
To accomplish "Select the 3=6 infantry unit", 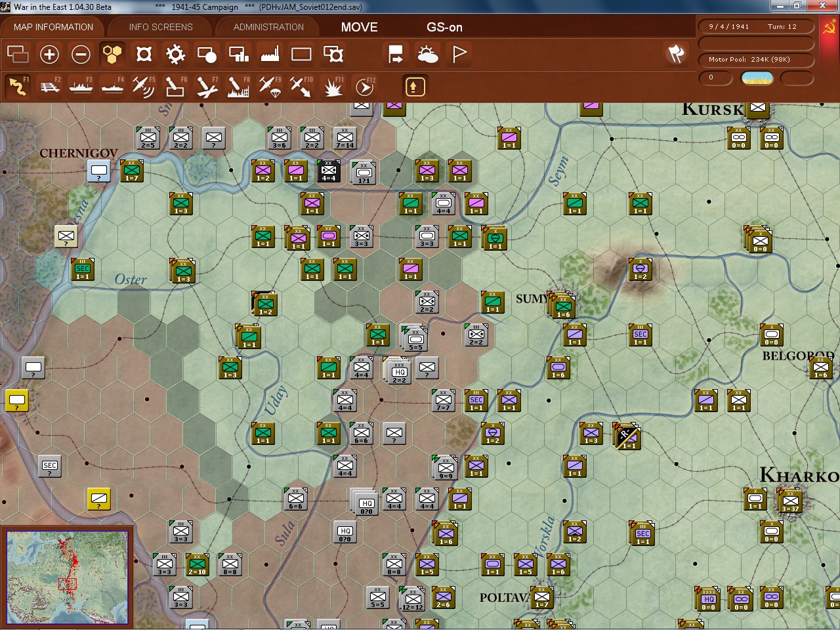I will (x=279, y=138).
